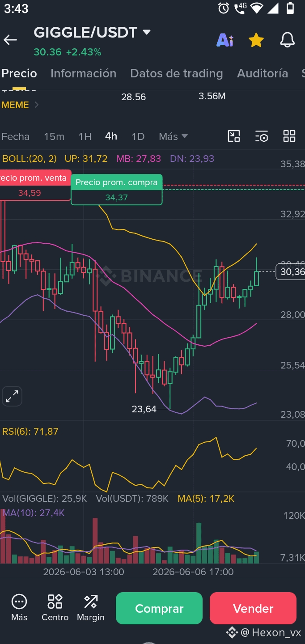This screenshot has height=644, width=305.
Task: Select the 1D timeframe
Action: point(138,136)
